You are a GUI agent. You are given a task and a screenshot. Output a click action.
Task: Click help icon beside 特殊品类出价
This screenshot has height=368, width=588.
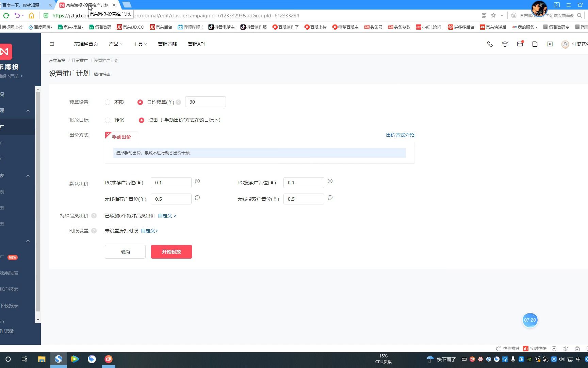pos(94,216)
